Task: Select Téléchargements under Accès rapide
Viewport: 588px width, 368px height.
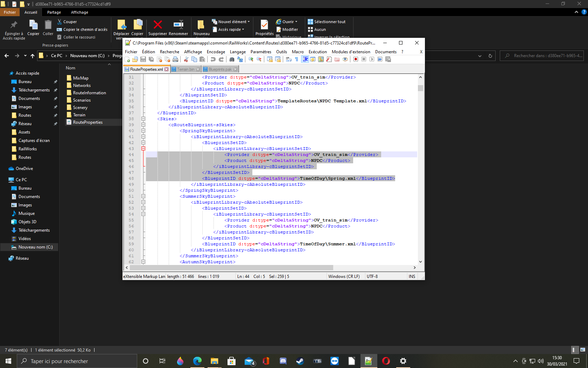Action: click(x=34, y=90)
